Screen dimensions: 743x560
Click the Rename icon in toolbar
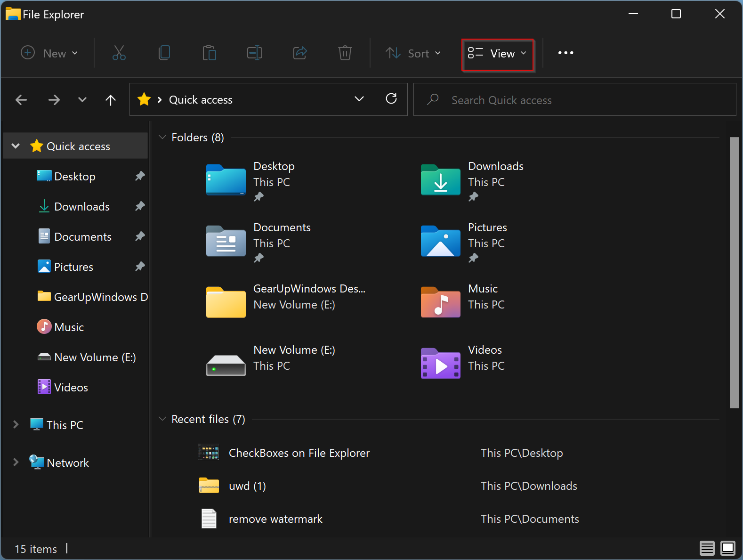pyautogui.click(x=255, y=53)
